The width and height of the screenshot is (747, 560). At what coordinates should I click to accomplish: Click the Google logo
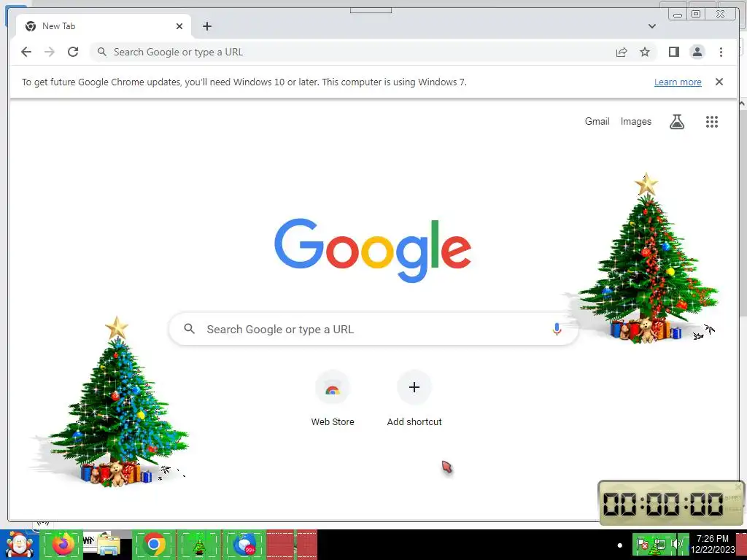[x=373, y=250]
